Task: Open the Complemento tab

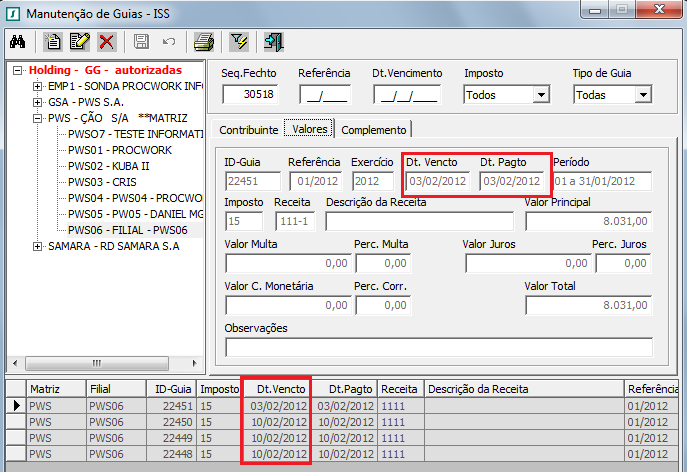Action: [374, 130]
